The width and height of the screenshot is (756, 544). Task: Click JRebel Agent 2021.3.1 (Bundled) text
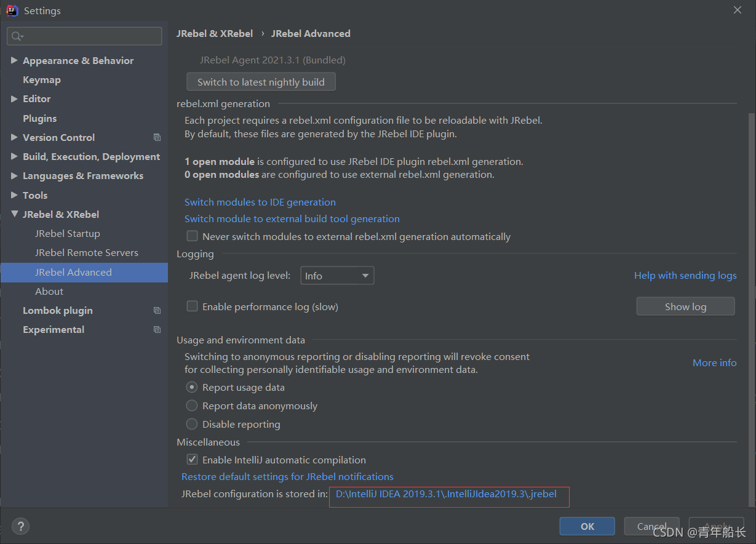pos(273,60)
